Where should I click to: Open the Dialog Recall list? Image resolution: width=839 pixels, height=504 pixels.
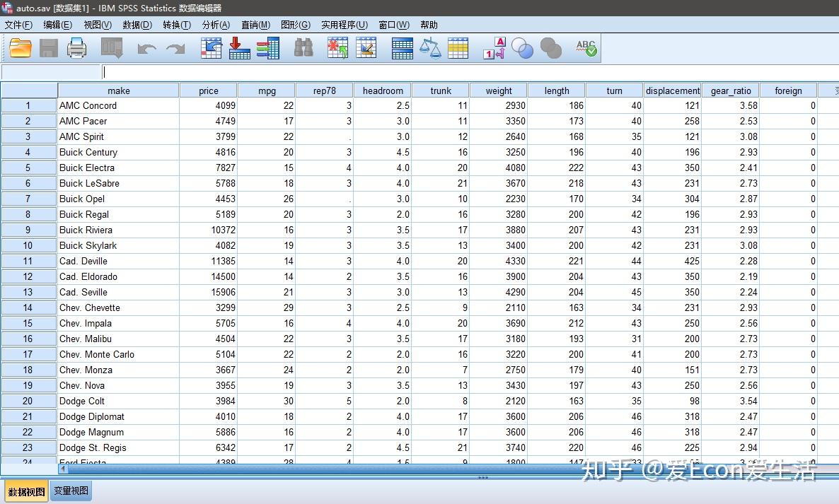point(111,48)
